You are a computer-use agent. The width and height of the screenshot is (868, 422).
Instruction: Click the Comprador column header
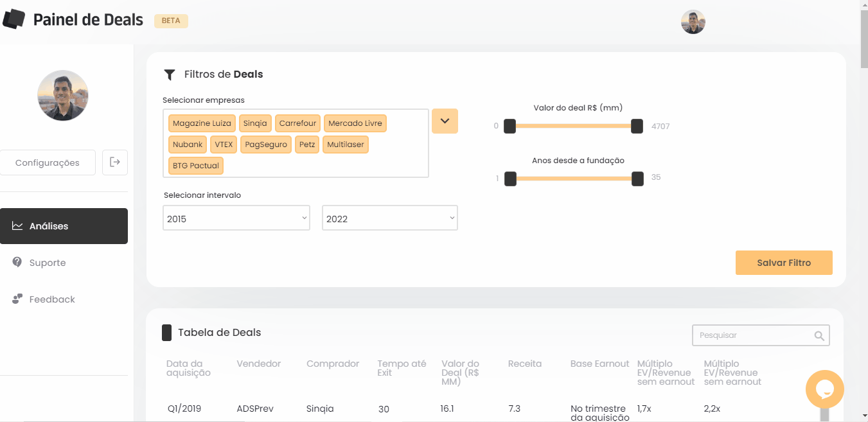[333, 364]
